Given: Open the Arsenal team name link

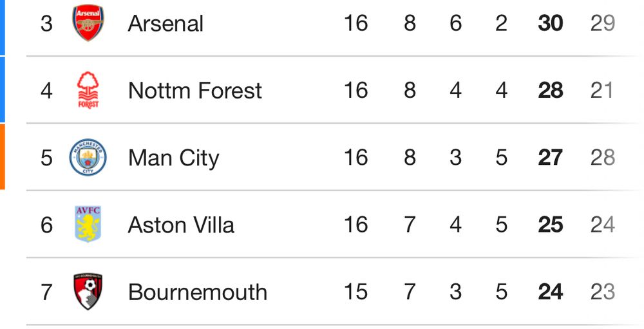Looking at the screenshot, I should pyautogui.click(x=166, y=23).
